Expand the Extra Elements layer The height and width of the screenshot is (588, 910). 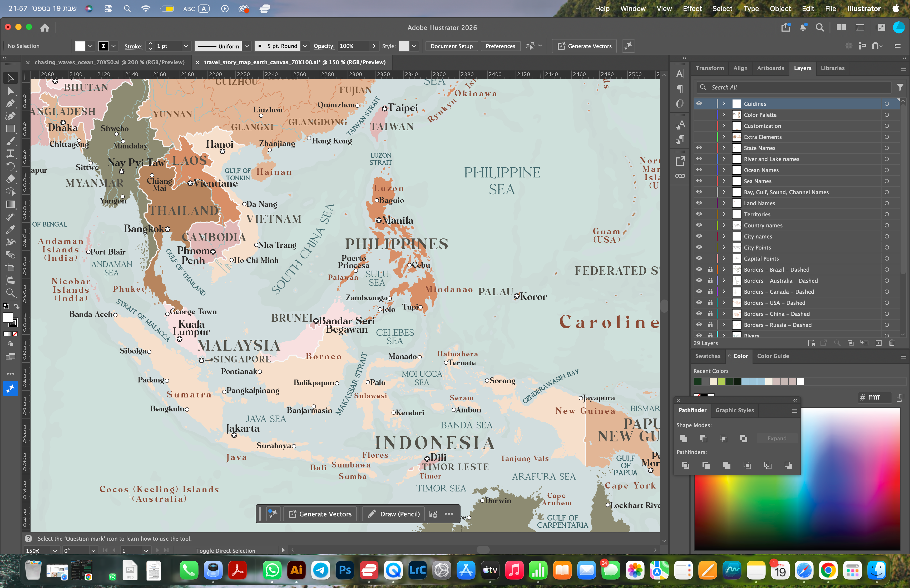[724, 137]
